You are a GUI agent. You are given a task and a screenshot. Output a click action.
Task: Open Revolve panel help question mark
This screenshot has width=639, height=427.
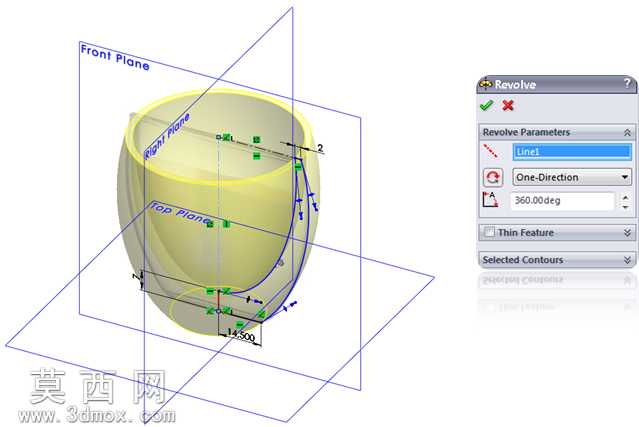[628, 84]
